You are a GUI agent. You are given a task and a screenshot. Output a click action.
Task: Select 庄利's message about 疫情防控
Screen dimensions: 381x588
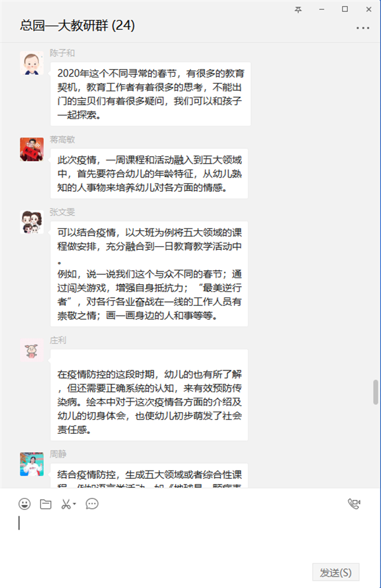pyautogui.click(x=149, y=395)
